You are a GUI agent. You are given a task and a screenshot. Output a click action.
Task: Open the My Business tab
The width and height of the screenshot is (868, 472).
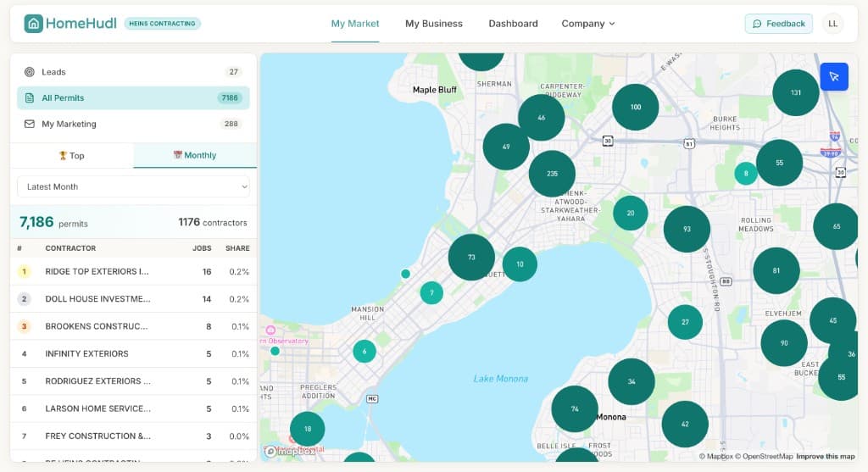click(433, 24)
